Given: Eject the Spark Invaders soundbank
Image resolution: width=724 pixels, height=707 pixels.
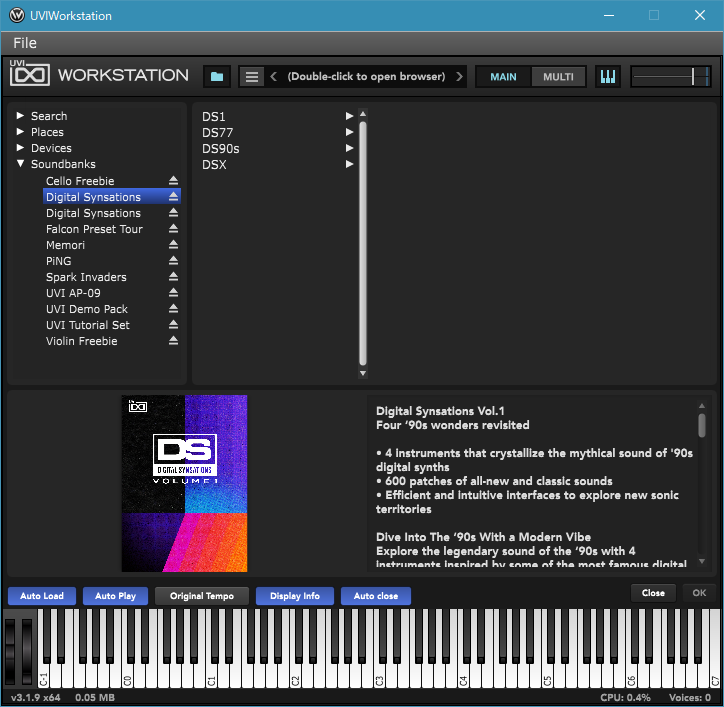Looking at the screenshot, I should coord(173,277).
